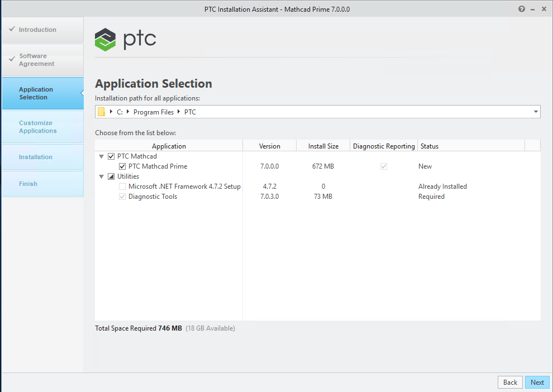Sort by the Application column header
The image size is (553, 392).
169,146
